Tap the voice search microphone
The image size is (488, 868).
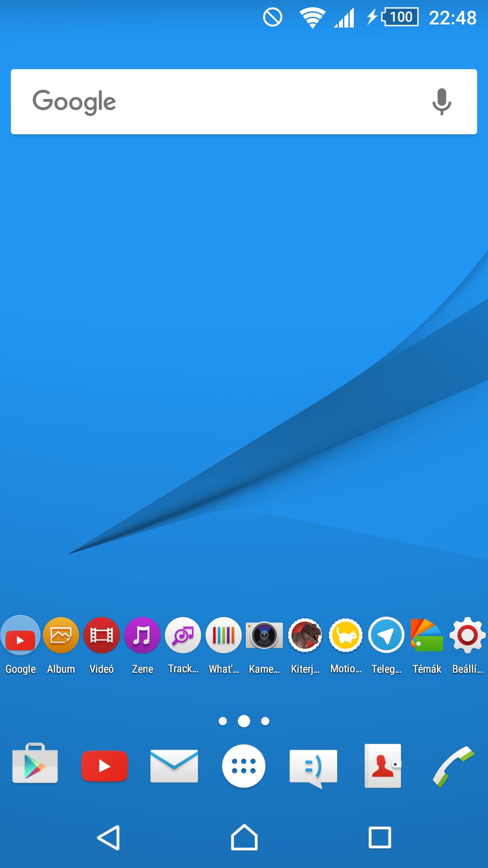441,102
